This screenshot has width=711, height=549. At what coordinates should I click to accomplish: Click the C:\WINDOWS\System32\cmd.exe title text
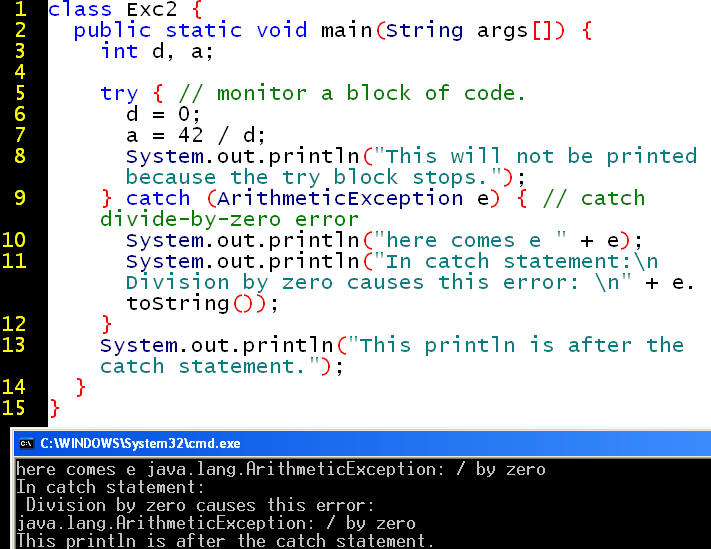coord(140,443)
